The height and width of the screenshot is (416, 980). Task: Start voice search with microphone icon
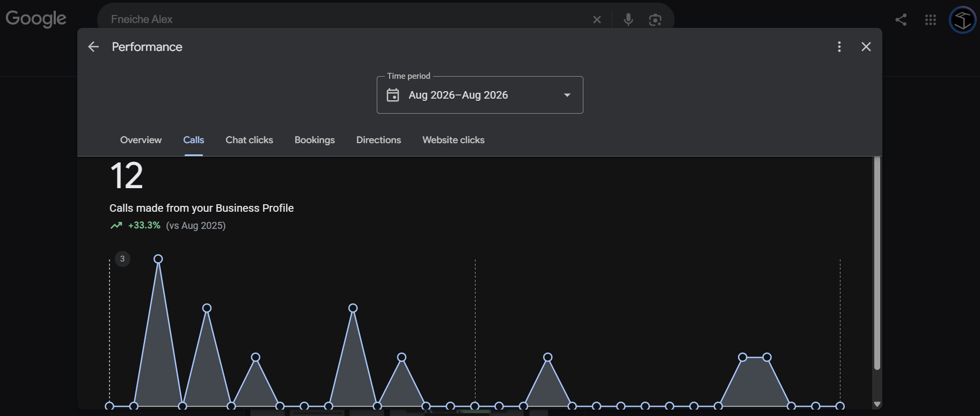[x=628, y=20]
